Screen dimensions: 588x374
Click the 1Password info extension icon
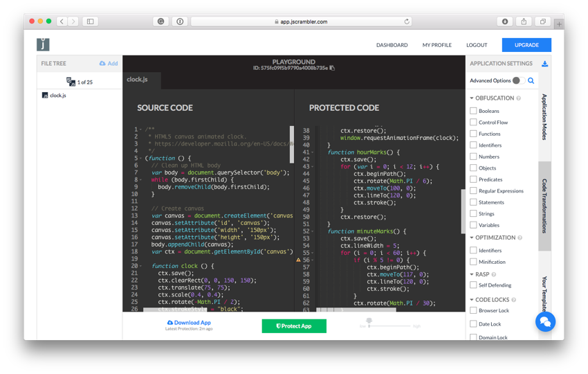point(180,21)
